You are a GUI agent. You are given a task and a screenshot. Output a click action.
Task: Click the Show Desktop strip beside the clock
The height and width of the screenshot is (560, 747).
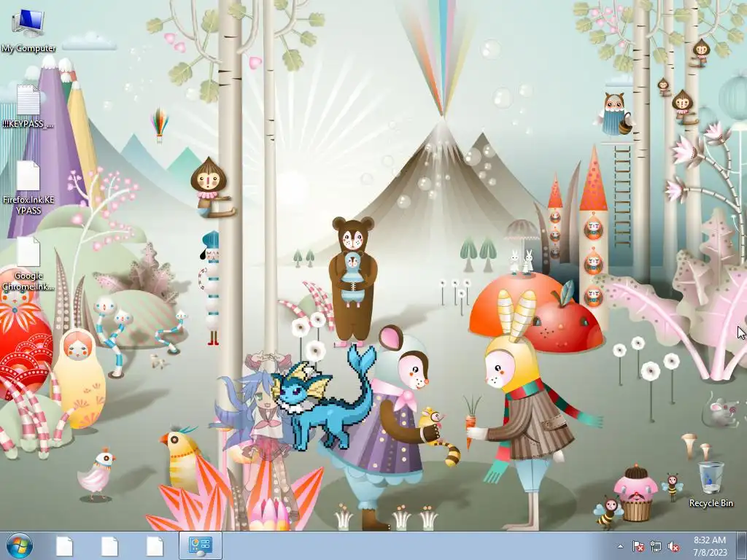pos(743,545)
